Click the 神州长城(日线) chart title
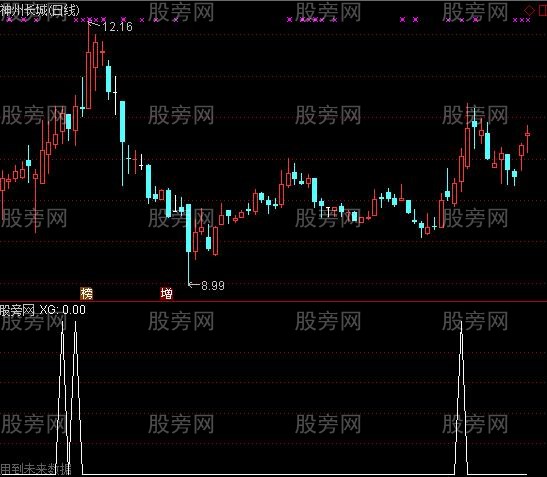Screen dimensions: 547x477 (x=40, y=10)
